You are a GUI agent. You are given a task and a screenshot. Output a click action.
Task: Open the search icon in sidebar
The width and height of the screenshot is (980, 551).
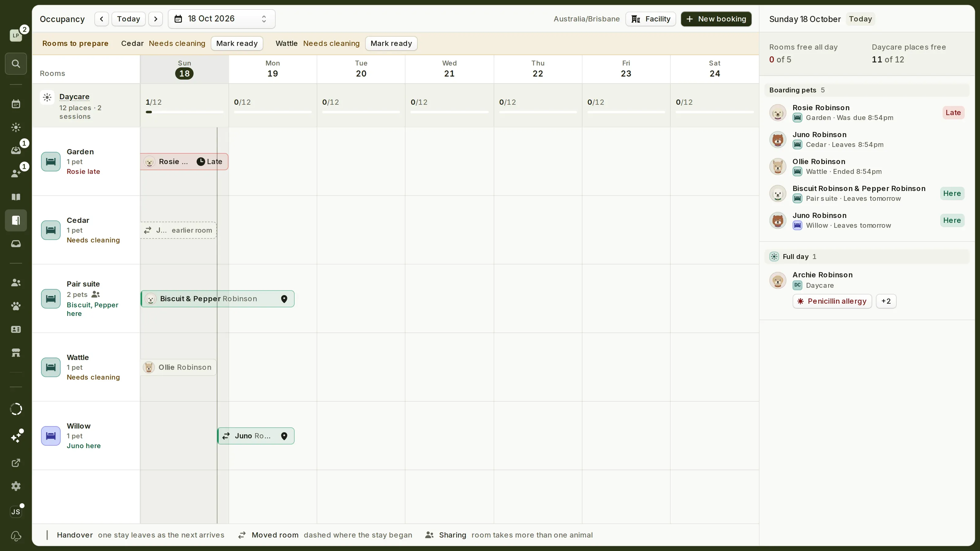(16, 63)
